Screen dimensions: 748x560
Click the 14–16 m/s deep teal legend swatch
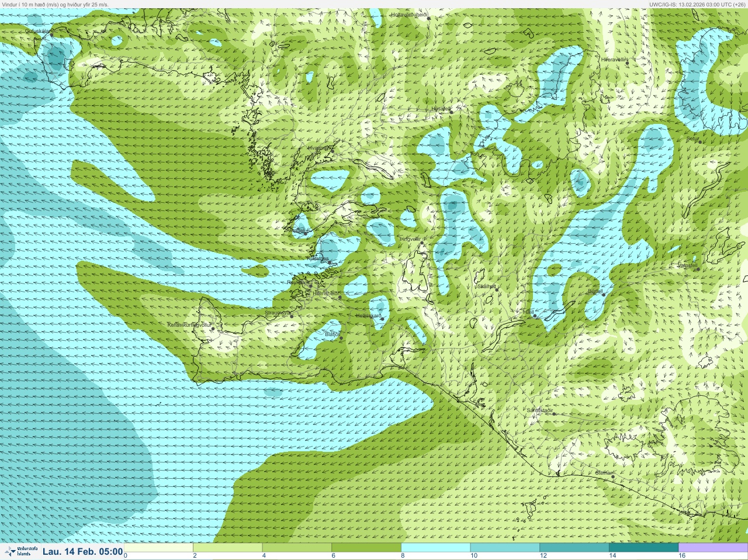643,548
